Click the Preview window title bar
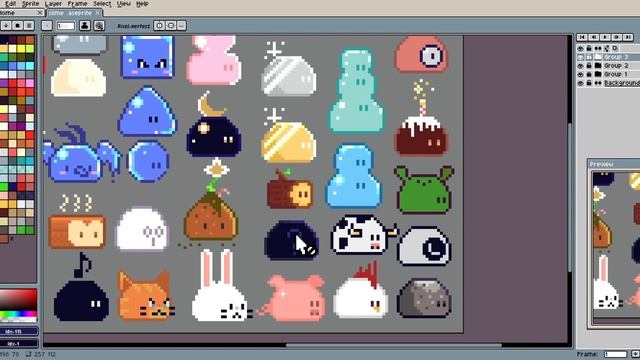 (x=614, y=164)
